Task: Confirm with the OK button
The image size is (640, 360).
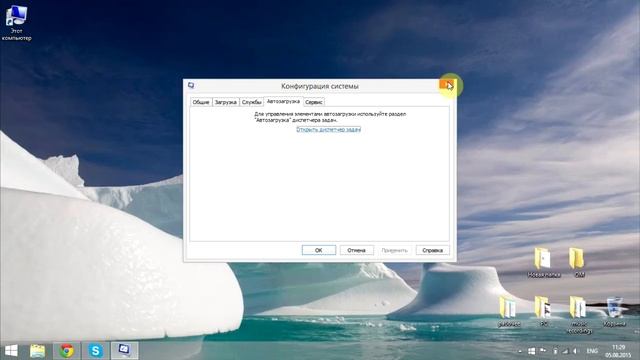Action: (x=319, y=250)
